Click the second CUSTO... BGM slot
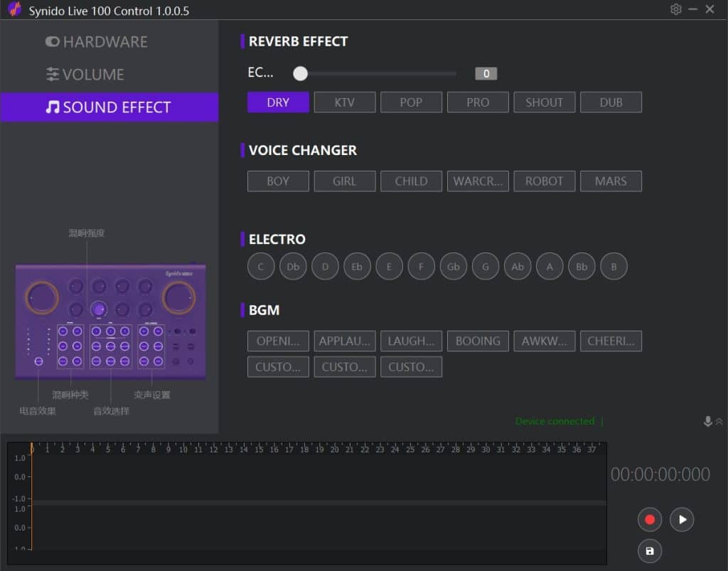Image resolution: width=728 pixels, height=571 pixels. pyautogui.click(x=345, y=367)
